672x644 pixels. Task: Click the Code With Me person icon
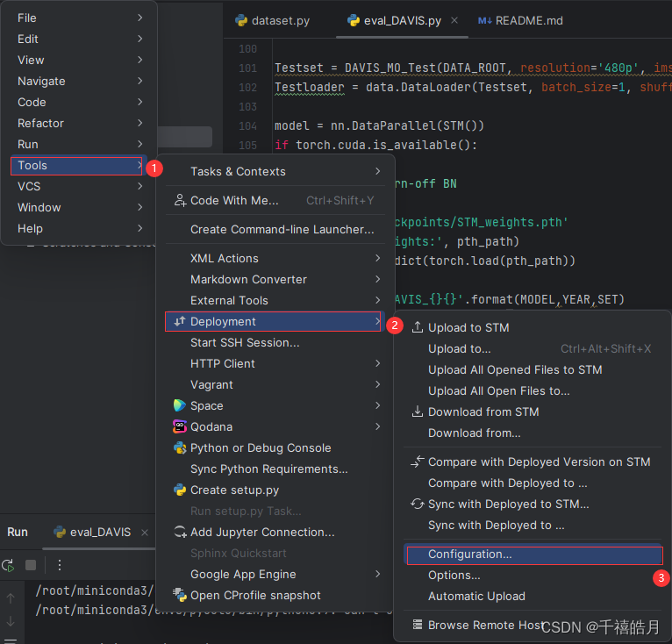point(180,200)
